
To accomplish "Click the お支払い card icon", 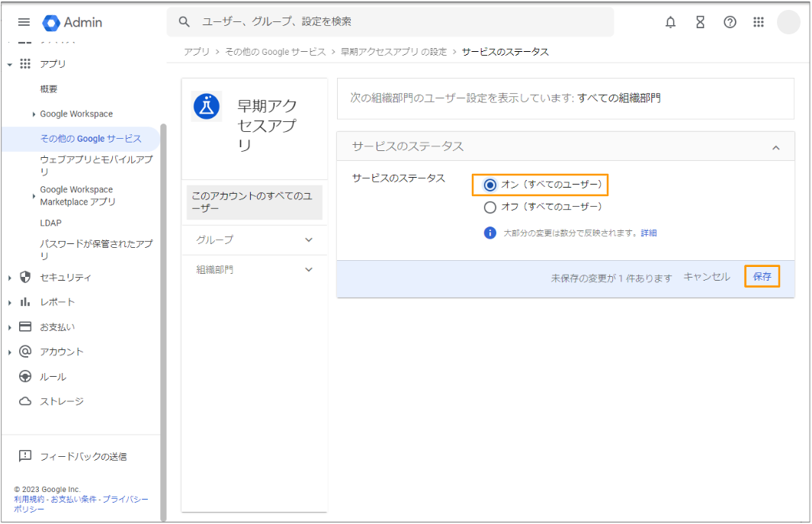I will [x=25, y=326].
